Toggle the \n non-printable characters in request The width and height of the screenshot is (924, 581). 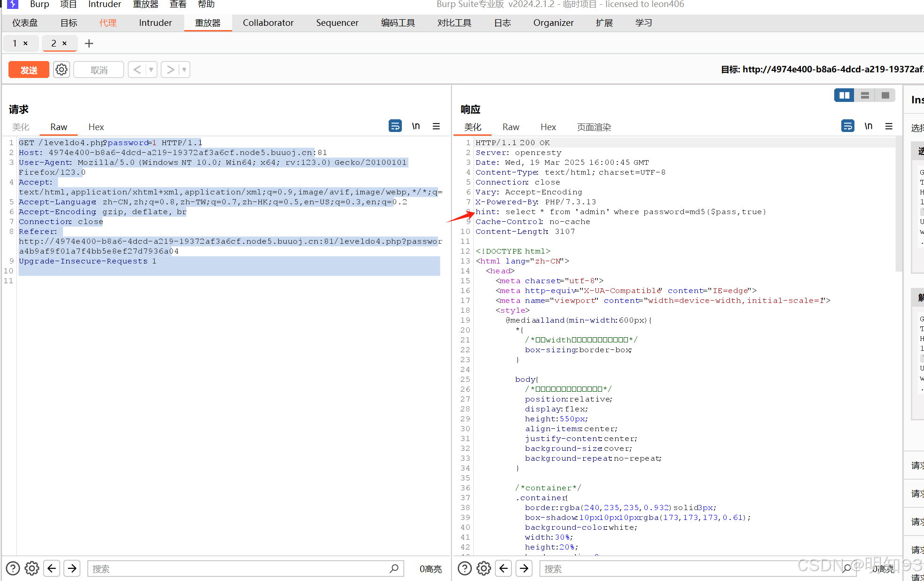(415, 126)
